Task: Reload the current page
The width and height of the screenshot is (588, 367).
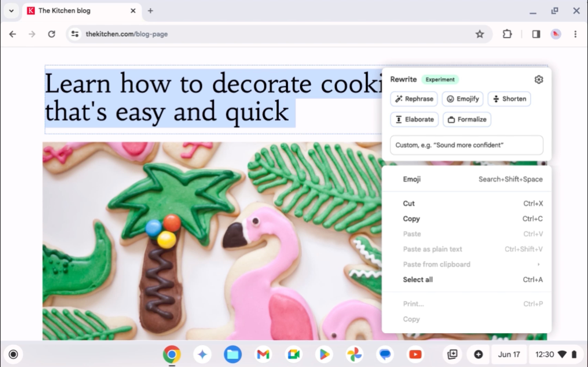Action: 51,34
